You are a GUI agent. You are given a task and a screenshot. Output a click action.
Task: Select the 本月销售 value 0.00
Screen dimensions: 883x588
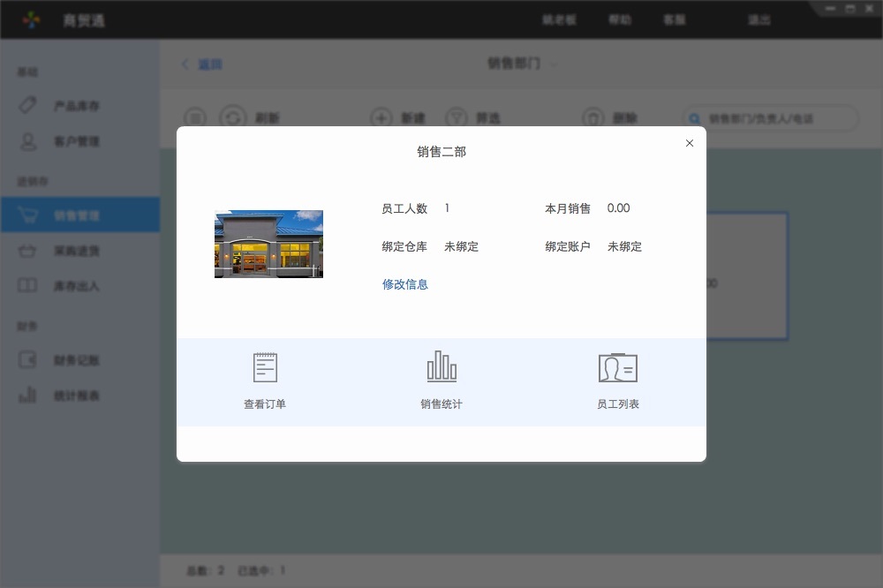[x=618, y=207]
